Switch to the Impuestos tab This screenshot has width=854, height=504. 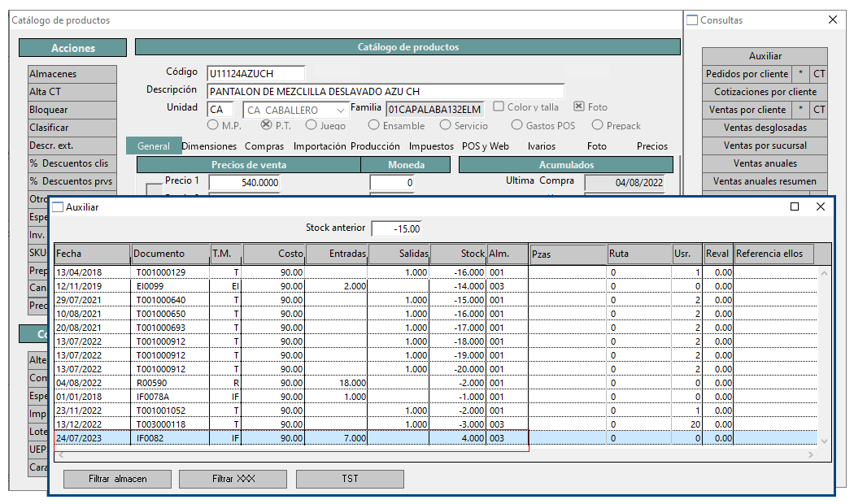click(x=431, y=146)
